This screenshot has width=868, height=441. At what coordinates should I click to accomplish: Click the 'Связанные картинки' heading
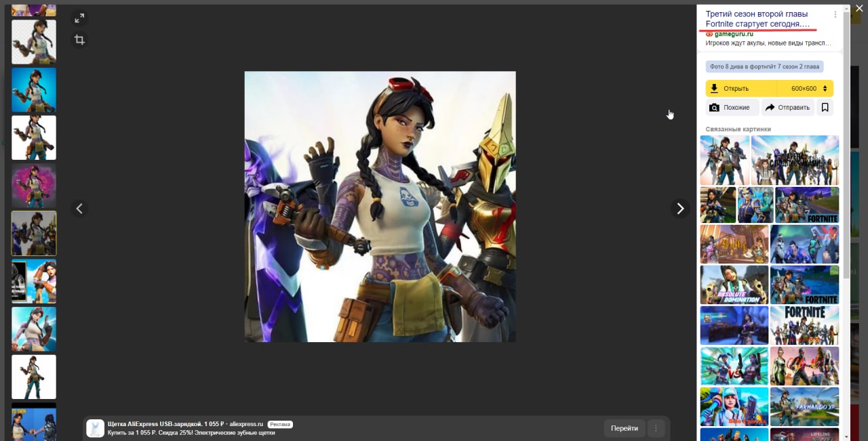(738, 129)
